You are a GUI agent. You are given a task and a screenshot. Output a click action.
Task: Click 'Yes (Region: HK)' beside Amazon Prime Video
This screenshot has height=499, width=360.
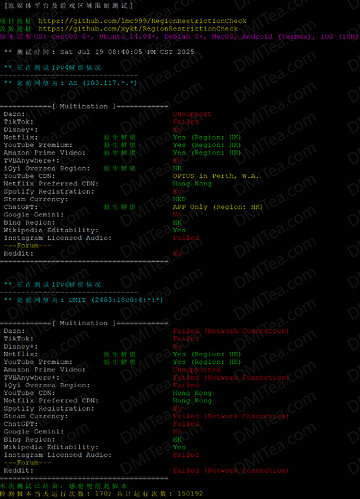tap(207, 153)
